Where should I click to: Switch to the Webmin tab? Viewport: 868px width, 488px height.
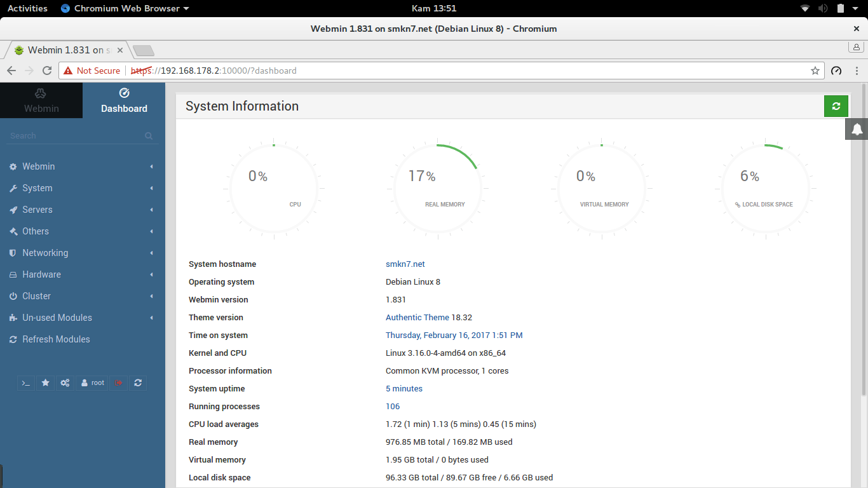pyautogui.click(x=41, y=100)
